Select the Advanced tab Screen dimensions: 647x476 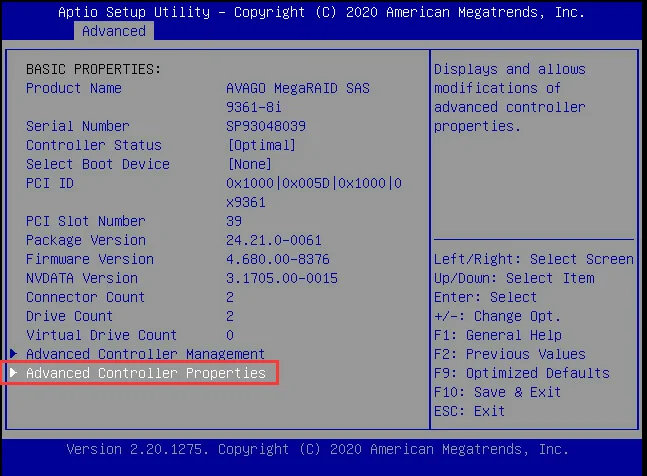[x=114, y=31]
